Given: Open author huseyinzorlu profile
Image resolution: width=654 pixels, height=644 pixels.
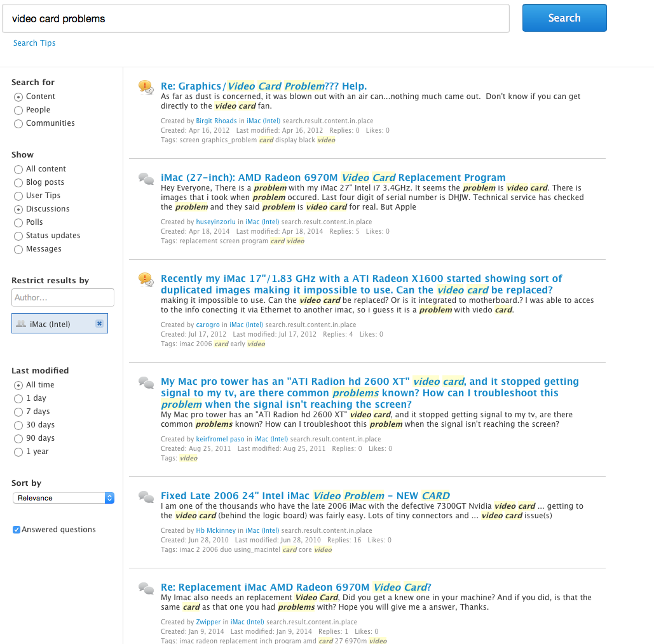Looking at the screenshot, I should tap(215, 222).
